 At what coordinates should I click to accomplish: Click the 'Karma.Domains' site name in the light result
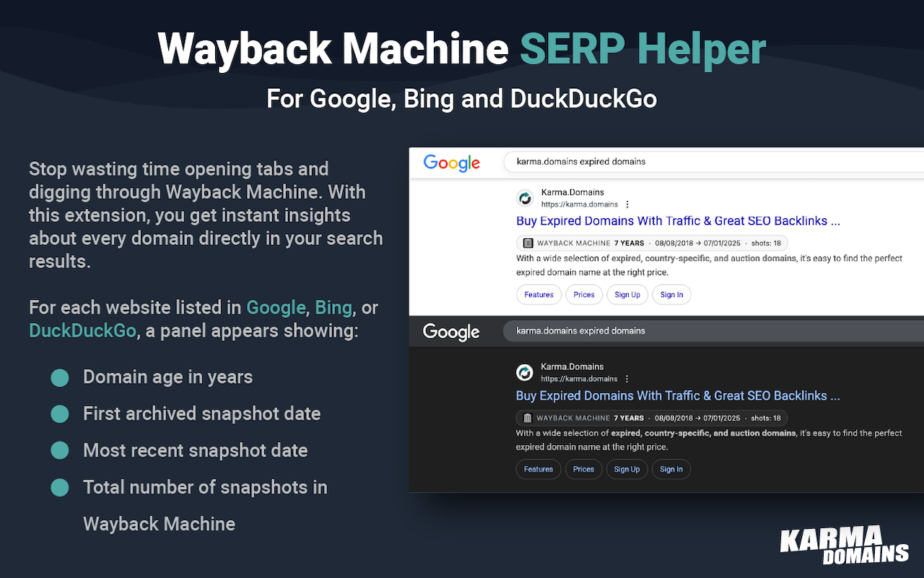coord(572,193)
